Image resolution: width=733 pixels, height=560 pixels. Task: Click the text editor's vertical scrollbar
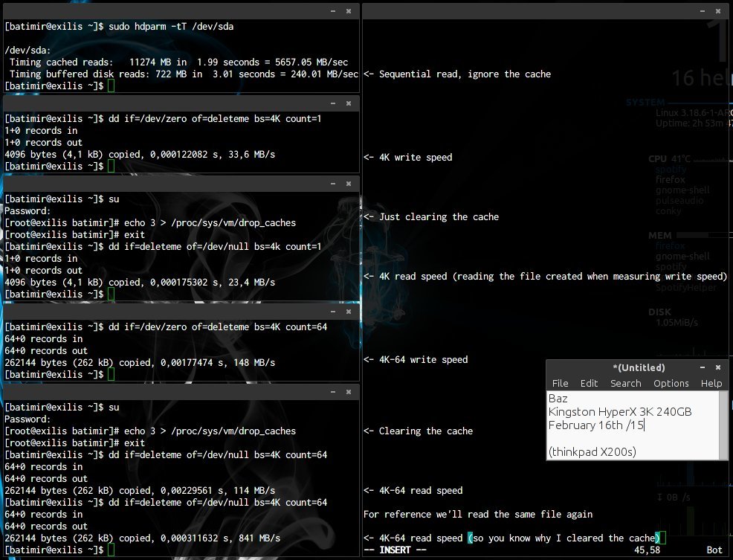(723, 425)
